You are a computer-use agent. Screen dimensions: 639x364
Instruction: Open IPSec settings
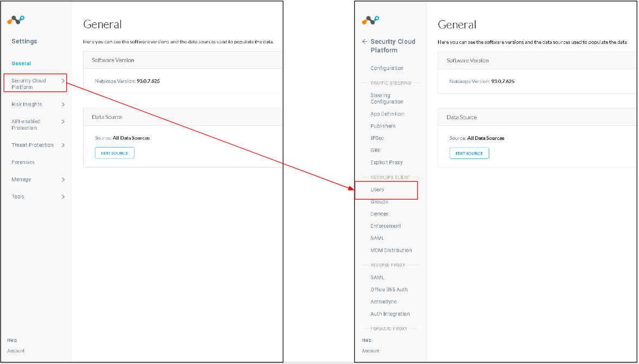tap(377, 138)
